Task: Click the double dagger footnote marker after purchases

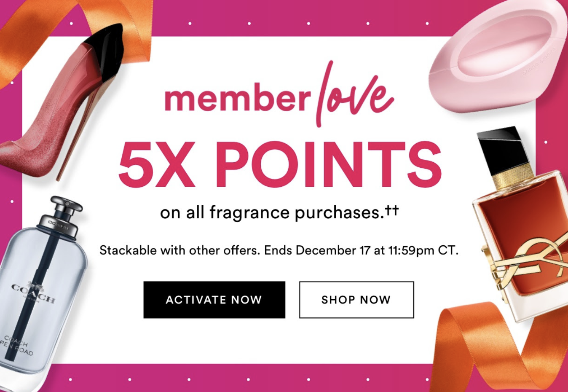Action: click(x=392, y=210)
